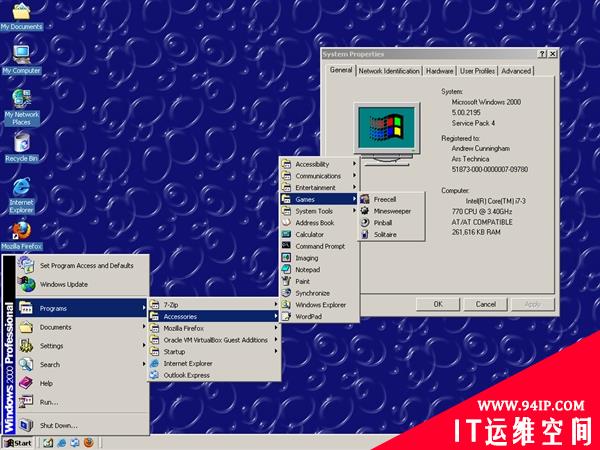The image size is (600, 450).
Task: Open Help from Start menu
Action: (x=82, y=383)
